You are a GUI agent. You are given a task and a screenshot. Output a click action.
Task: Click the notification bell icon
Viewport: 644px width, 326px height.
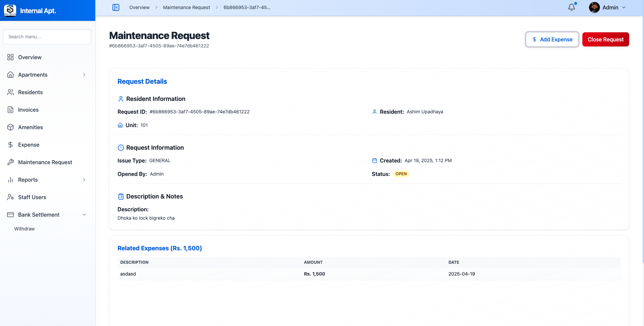tap(571, 7)
